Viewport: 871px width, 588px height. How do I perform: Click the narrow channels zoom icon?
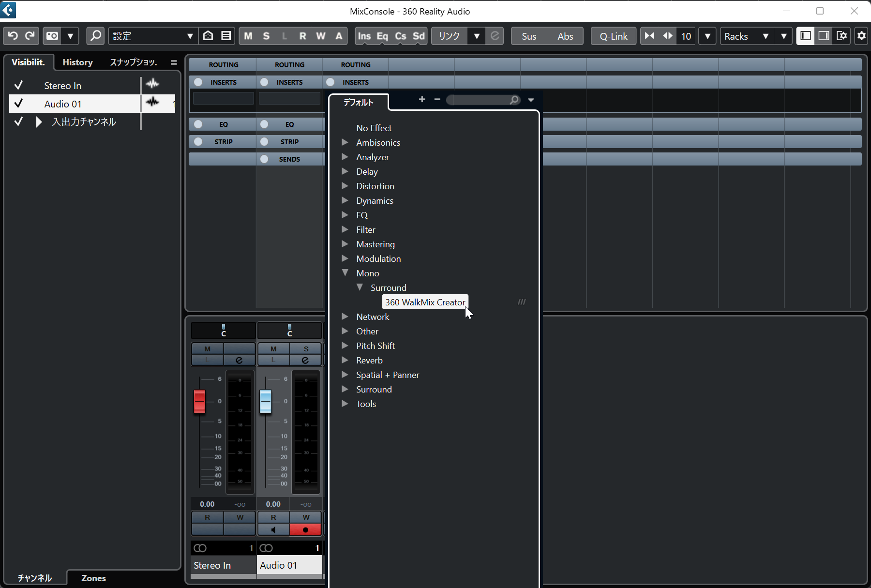[649, 36]
